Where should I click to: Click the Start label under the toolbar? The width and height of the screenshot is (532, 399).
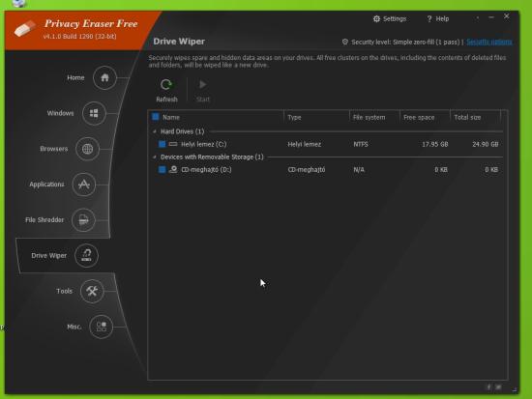tap(203, 100)
